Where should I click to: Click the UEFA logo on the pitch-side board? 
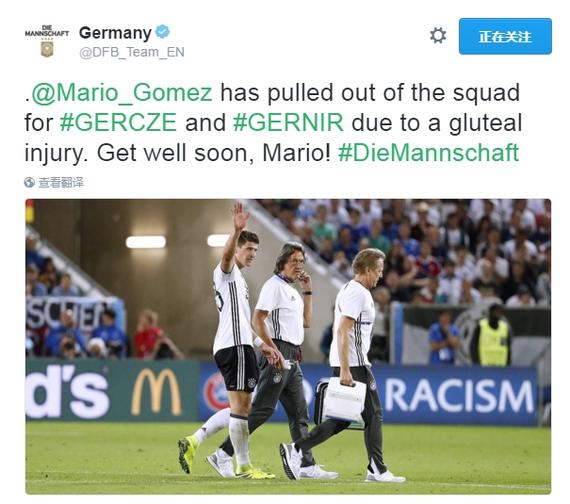[215, 392]
